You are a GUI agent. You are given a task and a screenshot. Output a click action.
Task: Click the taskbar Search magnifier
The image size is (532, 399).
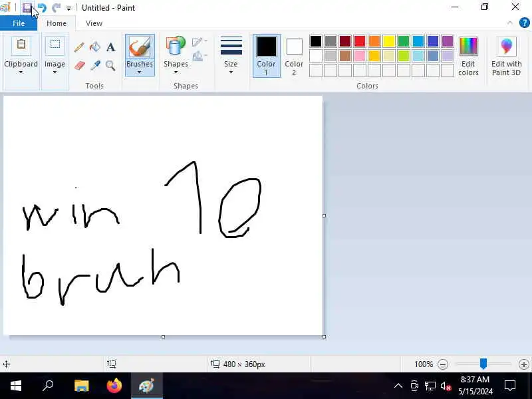(x=48, y=386)
